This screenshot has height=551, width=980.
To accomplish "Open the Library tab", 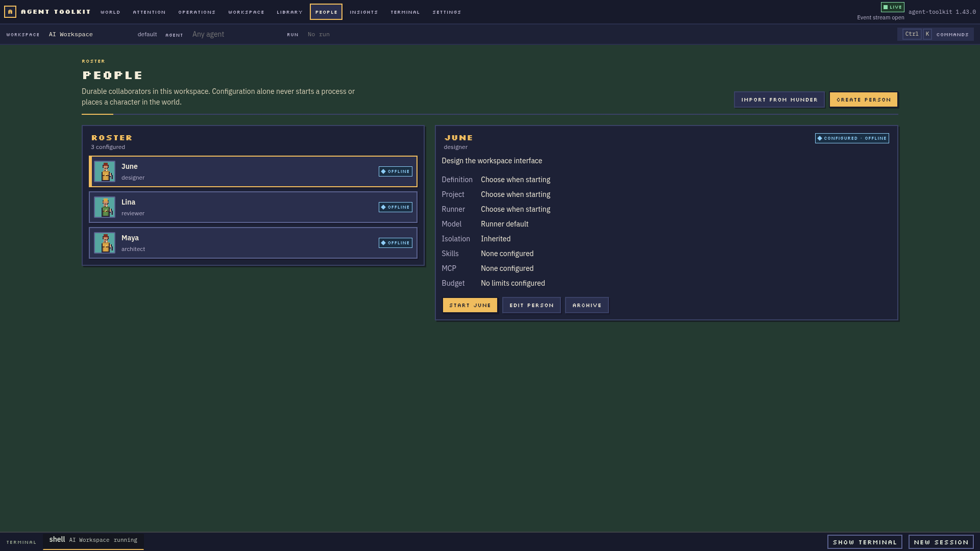I will pos(290,12).
